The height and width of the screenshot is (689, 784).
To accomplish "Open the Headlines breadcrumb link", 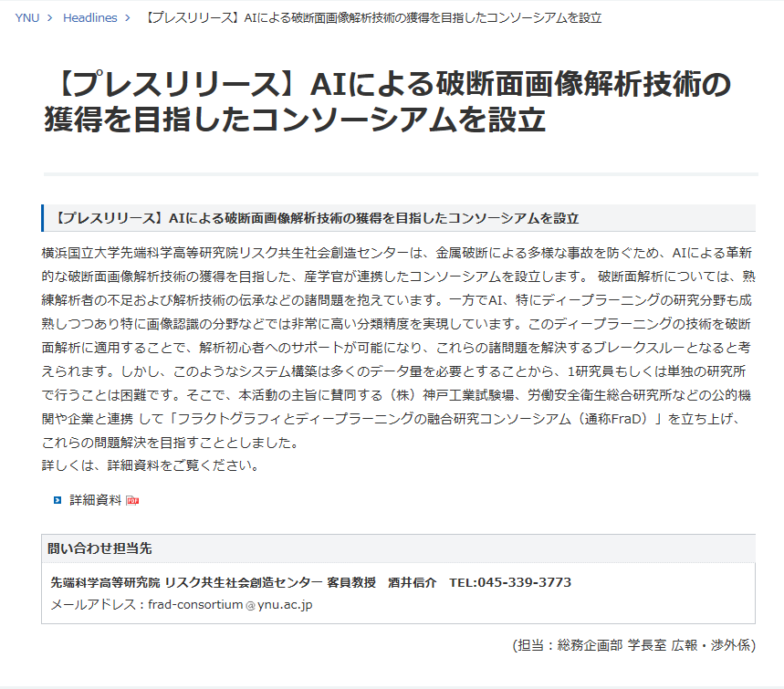I will (x=89, y=17).
